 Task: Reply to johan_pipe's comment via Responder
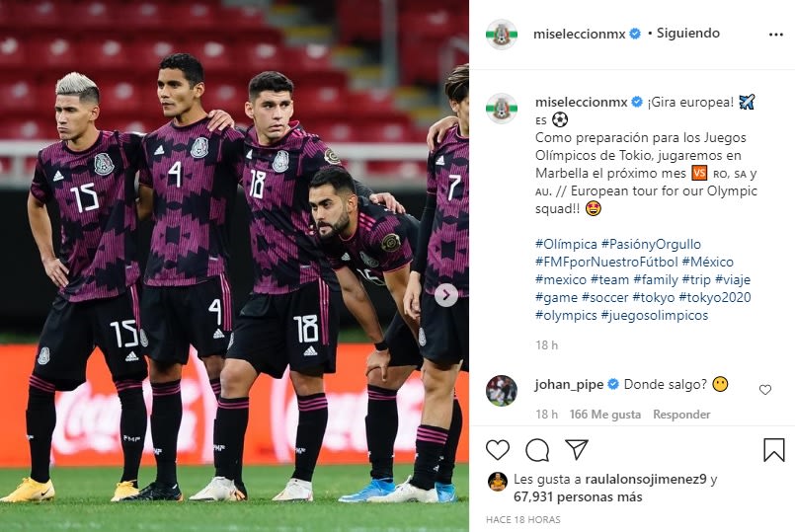point(681,415)
